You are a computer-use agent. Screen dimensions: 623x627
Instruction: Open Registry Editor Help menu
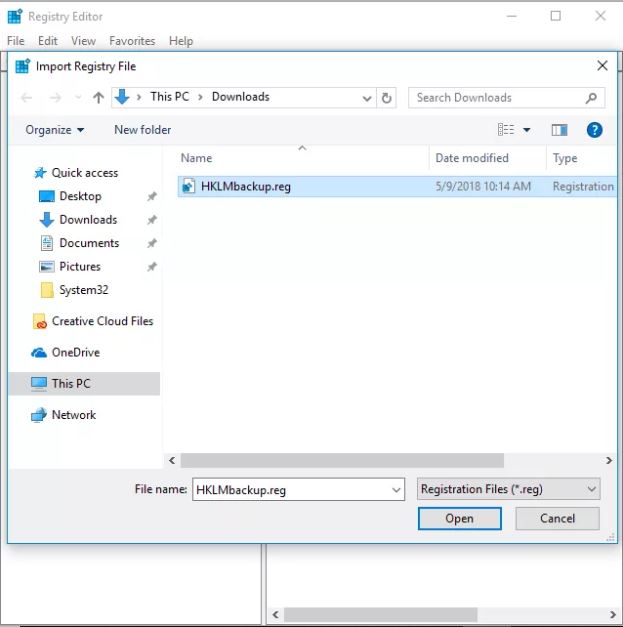coord(181,41)
